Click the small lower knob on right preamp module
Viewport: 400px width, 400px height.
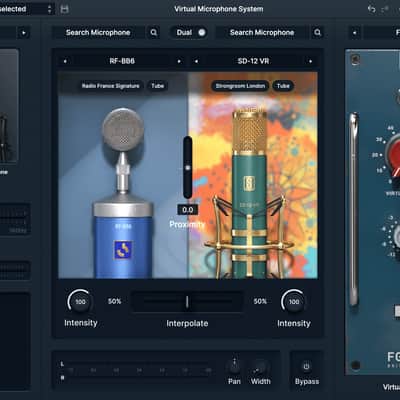click(396, 237)
